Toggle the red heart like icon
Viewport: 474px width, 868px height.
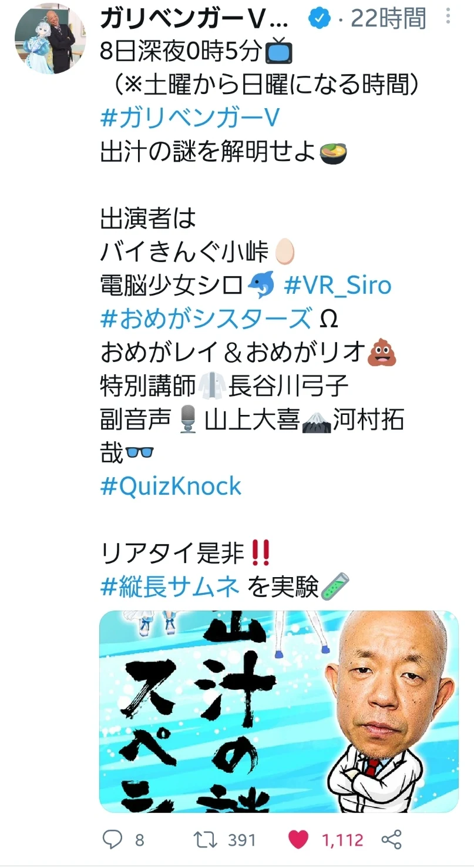click(x=298, y=840)
